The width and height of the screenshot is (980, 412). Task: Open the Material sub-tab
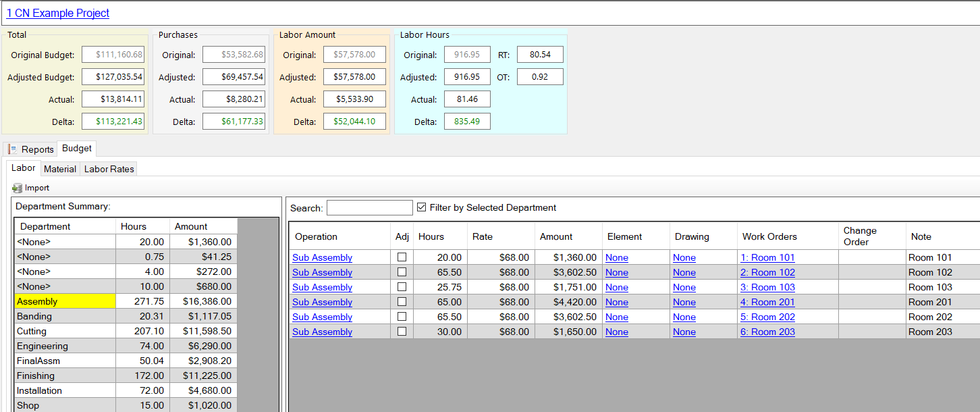[x=60, y=169]
